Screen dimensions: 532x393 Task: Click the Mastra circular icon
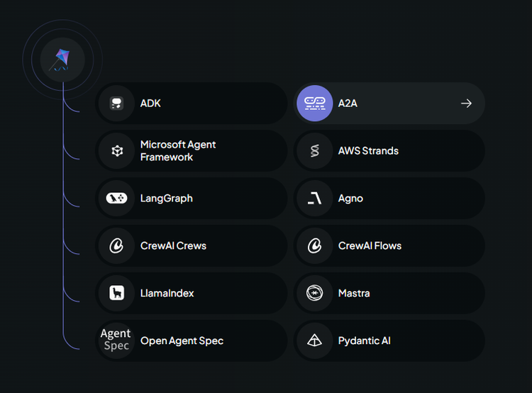tap(314, 293)
